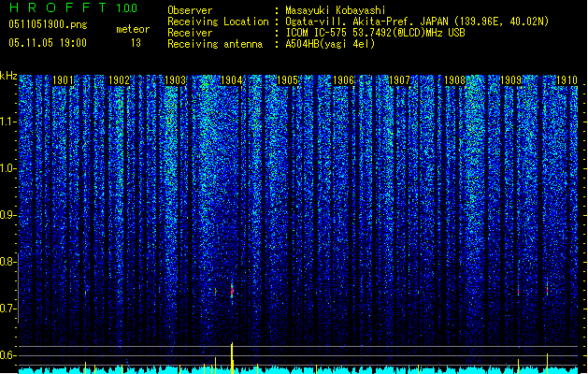Click the Receiver label
This screenshot has width=588, height=374.
pyautogui.click(x=190, y=33)
